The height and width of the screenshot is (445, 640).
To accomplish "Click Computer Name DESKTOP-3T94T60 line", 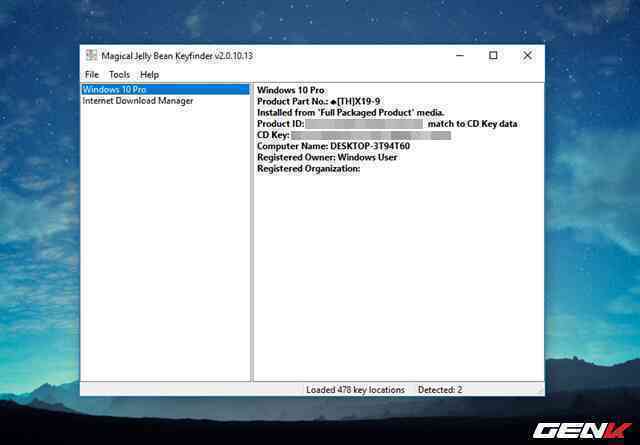I will 333,146.
